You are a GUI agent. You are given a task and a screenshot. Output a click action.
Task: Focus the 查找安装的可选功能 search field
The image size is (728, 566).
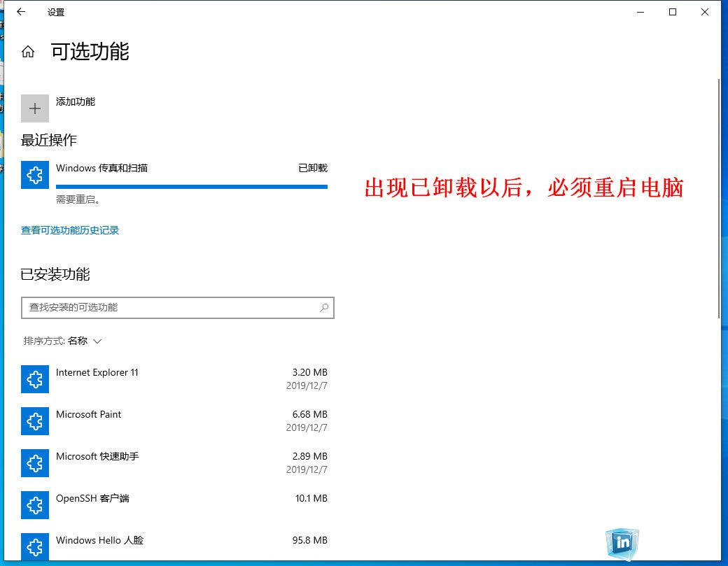[x=178, y=308]
